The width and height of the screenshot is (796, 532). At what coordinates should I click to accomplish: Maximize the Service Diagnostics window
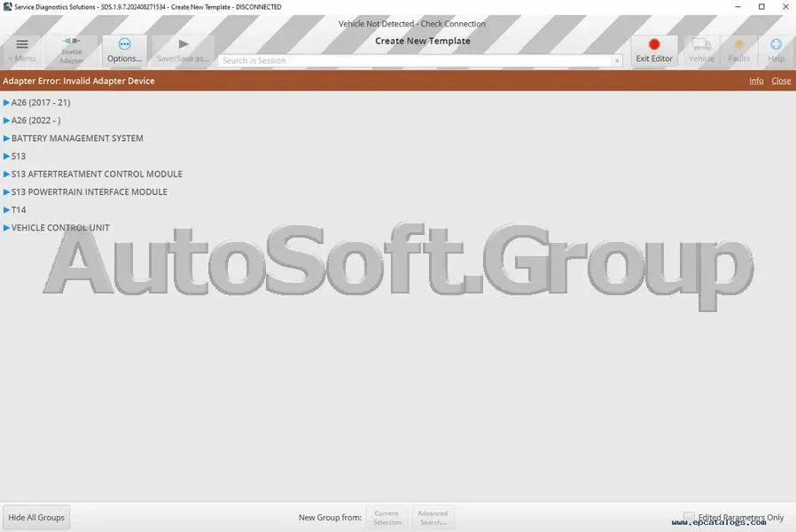pos(761,6)
